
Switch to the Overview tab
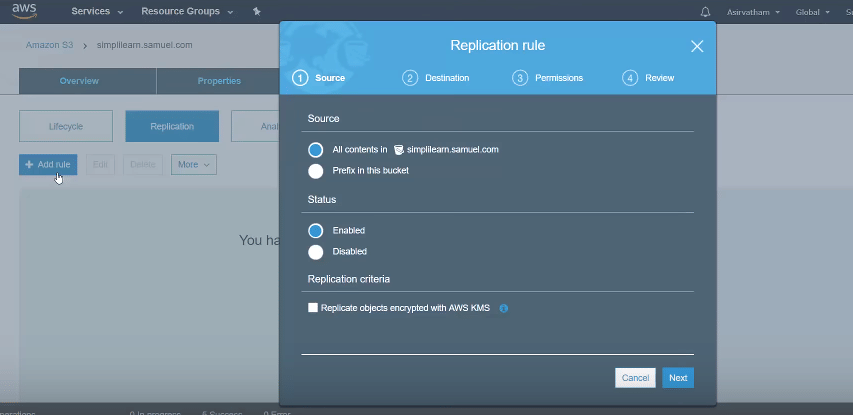point(79,81)
